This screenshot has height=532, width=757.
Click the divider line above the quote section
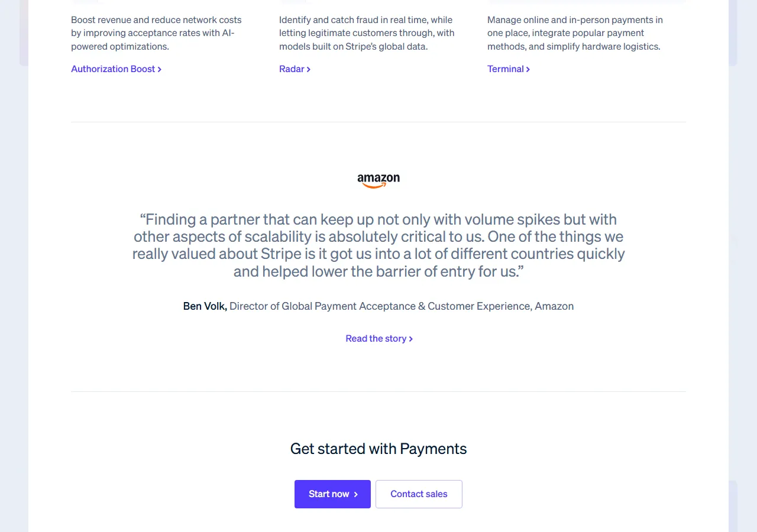pos(378,122)
